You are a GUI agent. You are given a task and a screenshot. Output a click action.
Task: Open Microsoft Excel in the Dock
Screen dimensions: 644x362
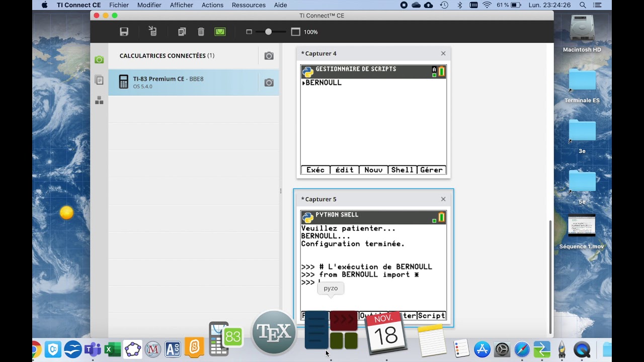click(x=112, y=349)
